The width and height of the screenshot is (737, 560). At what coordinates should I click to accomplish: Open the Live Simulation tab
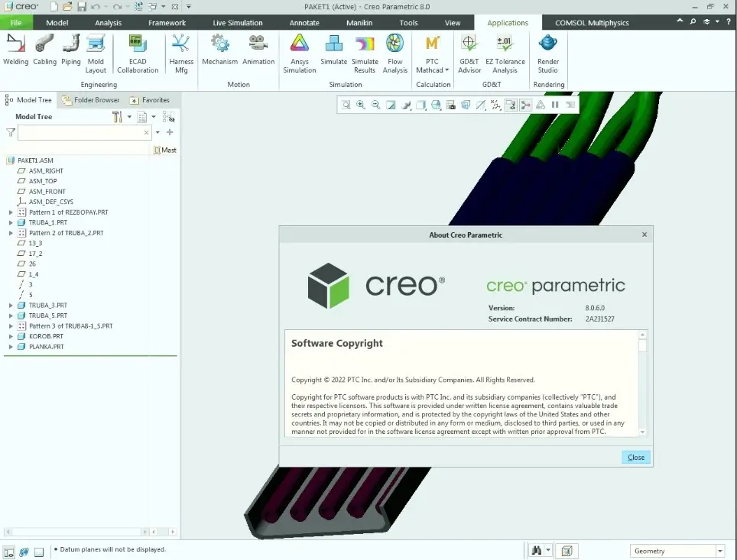(x=237, y=23)
